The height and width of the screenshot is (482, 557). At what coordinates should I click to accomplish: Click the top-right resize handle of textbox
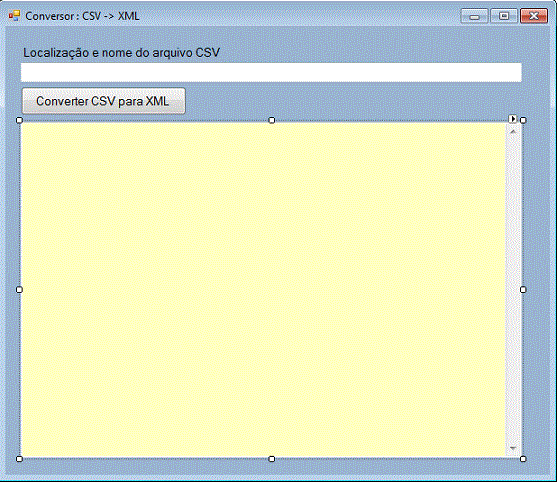[523, 120]
